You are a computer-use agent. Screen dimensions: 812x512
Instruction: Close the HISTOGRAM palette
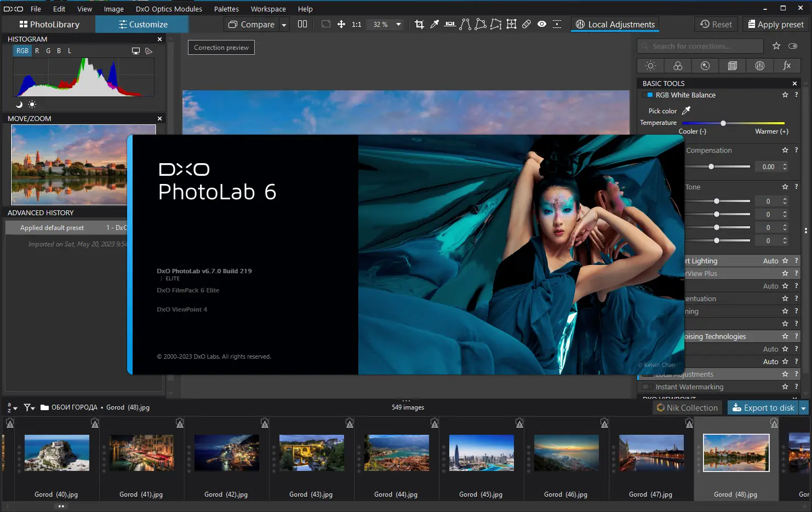159,39
